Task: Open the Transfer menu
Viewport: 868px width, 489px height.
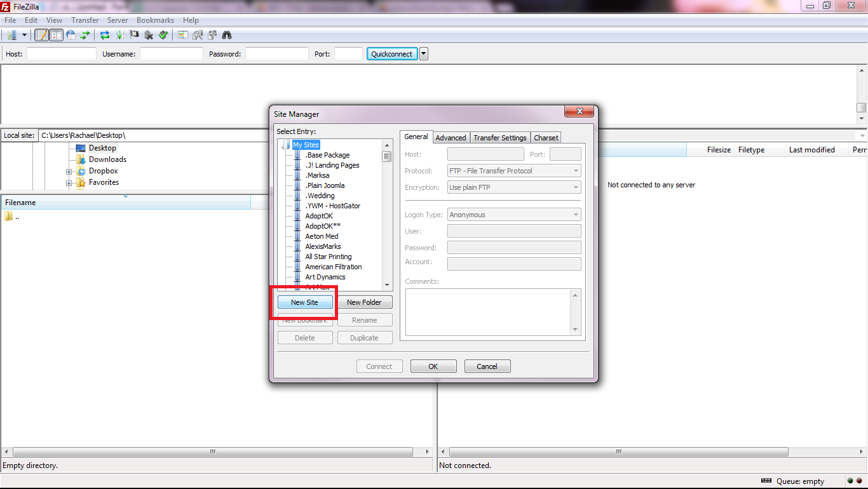Action: pos(85,20)
